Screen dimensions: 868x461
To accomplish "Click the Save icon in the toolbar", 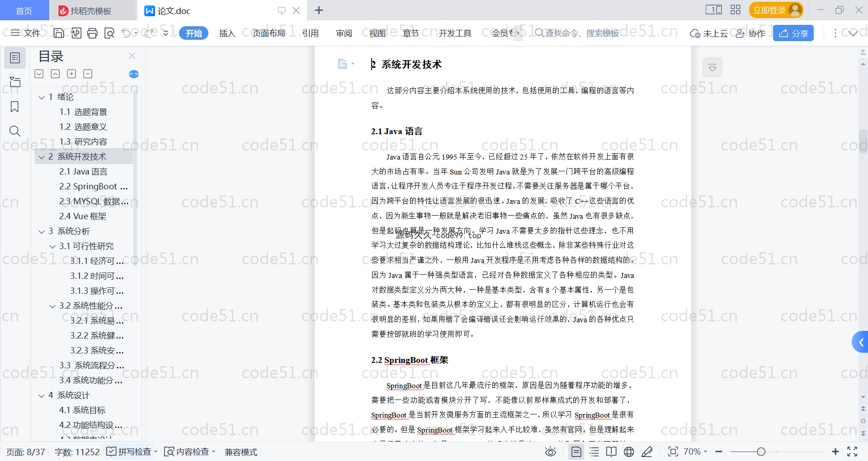I will [x=59, y=33].
